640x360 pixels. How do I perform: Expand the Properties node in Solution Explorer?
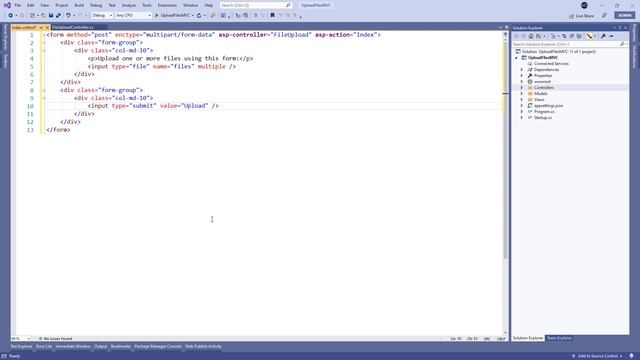[x=522, y=76]
